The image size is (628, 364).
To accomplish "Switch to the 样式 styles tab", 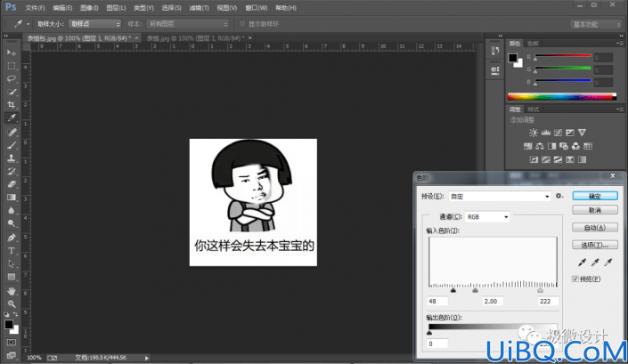I will pos(533,109).
